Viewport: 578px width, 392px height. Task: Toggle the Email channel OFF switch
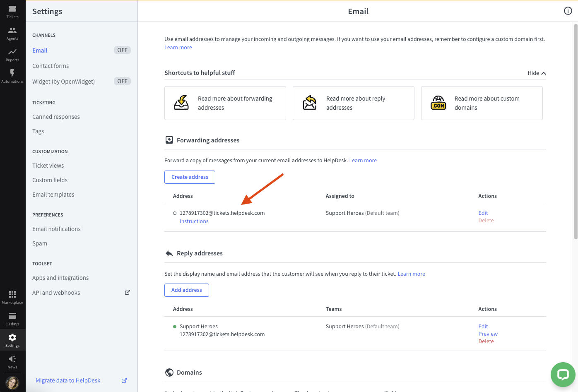(x=122, y=50)
